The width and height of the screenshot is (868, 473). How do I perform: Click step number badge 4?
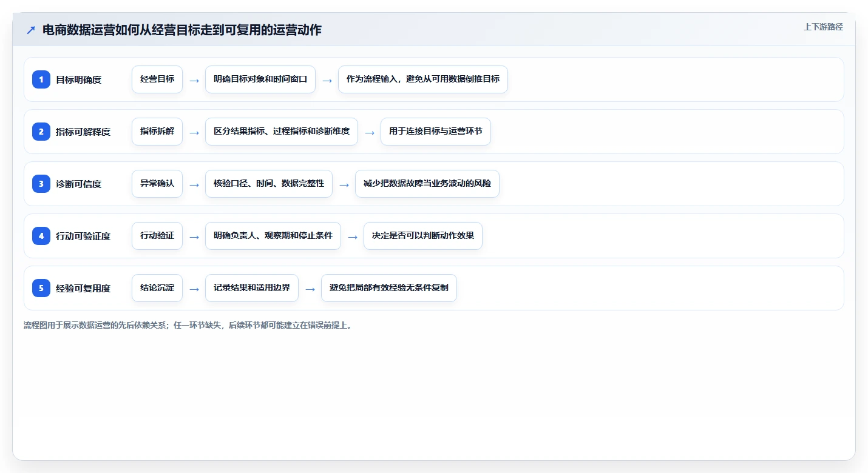(x=41, y=236)
